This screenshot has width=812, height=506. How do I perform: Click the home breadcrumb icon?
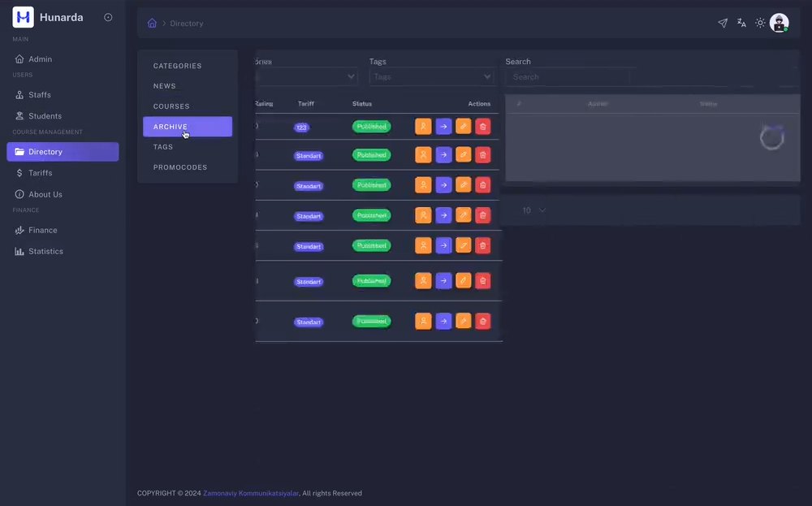pyautogui.click(x=152, y=24)
